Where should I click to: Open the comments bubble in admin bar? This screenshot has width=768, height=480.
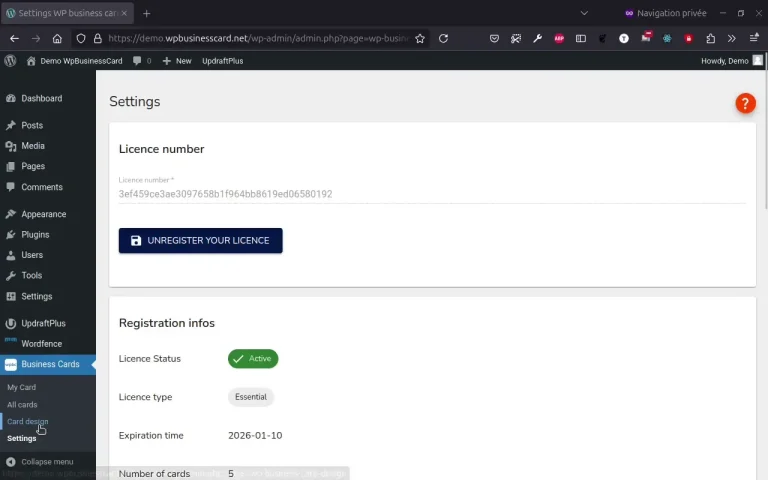coord(142,61)
